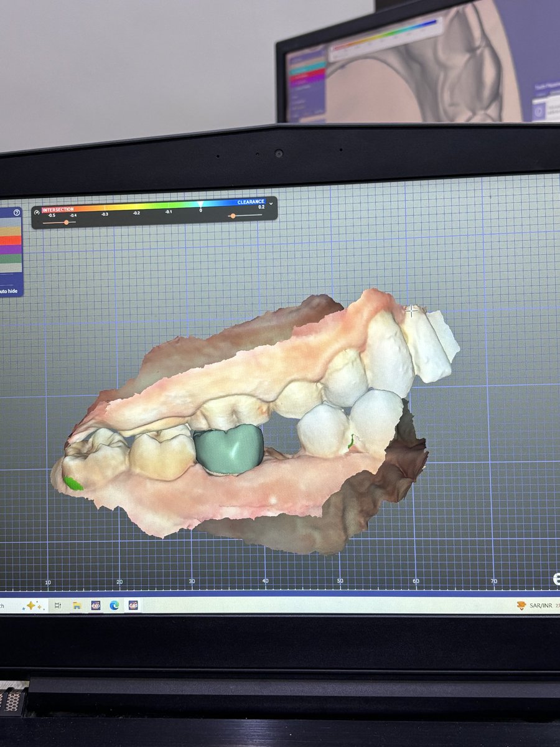Viewport: 560px width, 747px height.
Task: Select the orange color swatch
Action: click(x=9, y=240)
